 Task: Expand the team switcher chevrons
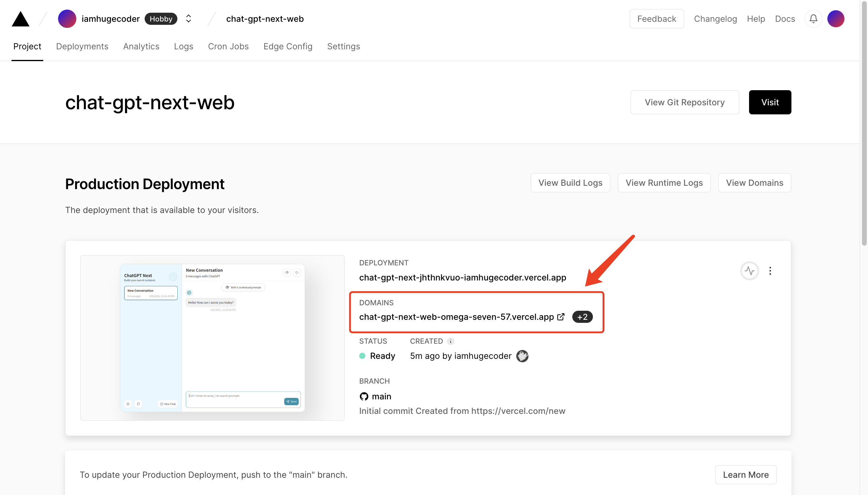click(x=188, y=19)
